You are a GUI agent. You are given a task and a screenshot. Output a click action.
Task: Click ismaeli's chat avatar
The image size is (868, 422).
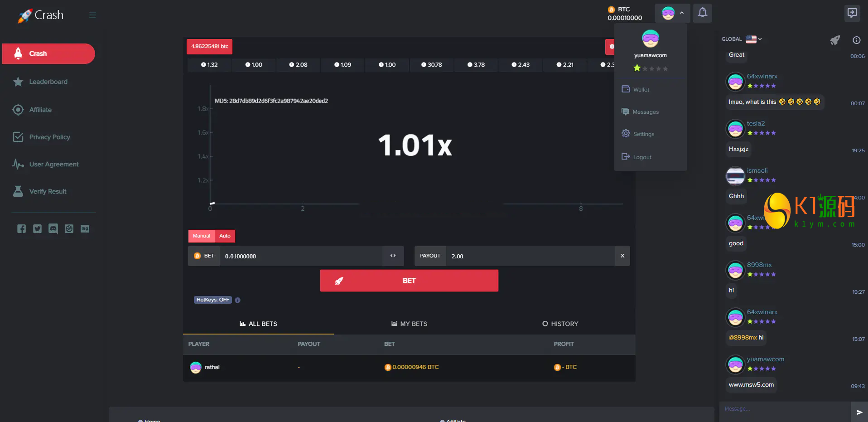(735, 176)
